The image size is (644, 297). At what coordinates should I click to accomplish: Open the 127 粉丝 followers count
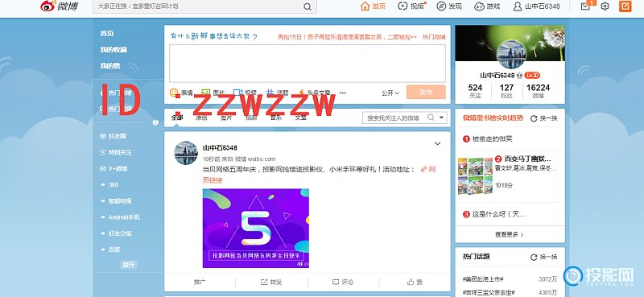tap(506, 91)
